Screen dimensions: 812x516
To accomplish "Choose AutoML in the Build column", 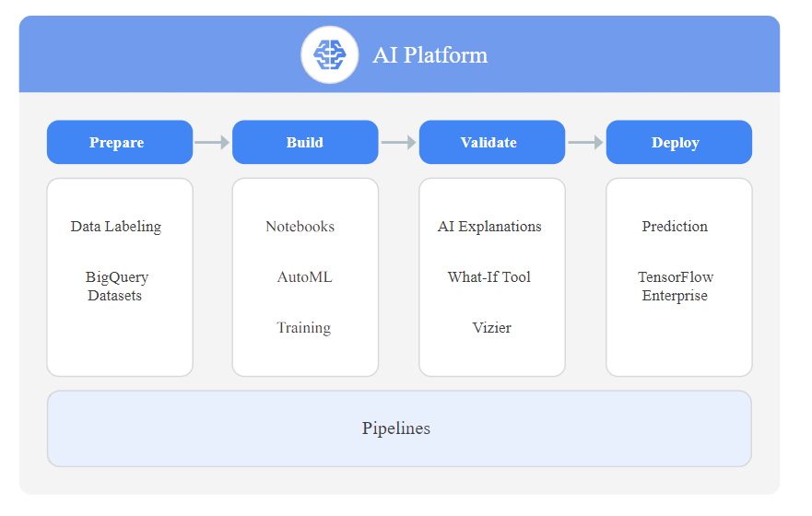I will pyautogui.click(x=304, y=277).
